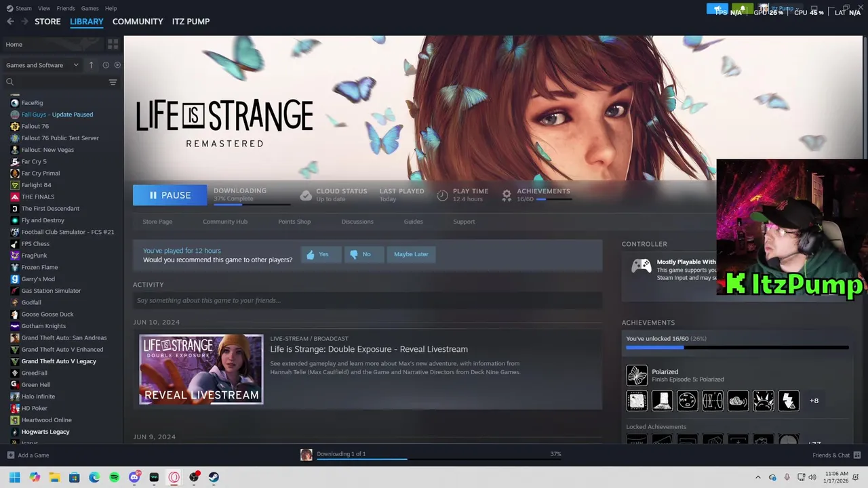Expand the Games and Software dropdown
Image resolution: width=868 pixels, height=488 pixels.
click(43, 65)
